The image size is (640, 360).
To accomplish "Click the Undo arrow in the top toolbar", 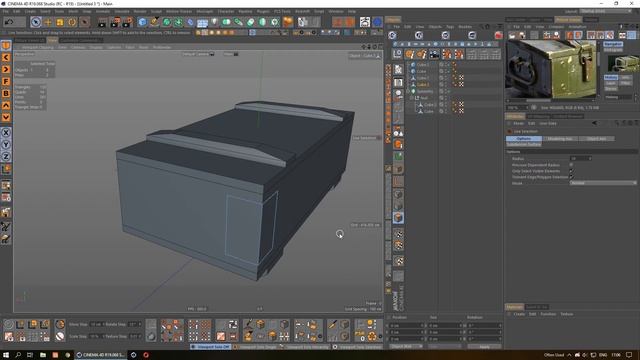I will [x=9, y=22].
